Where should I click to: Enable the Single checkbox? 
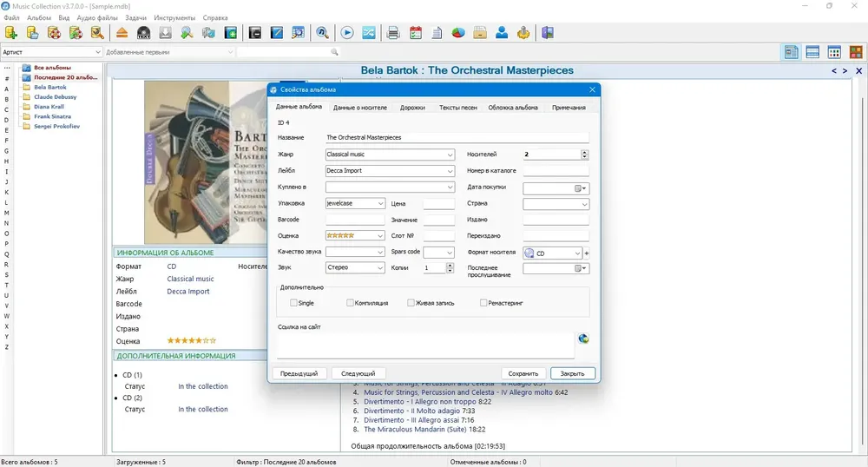tap(293, 303)
